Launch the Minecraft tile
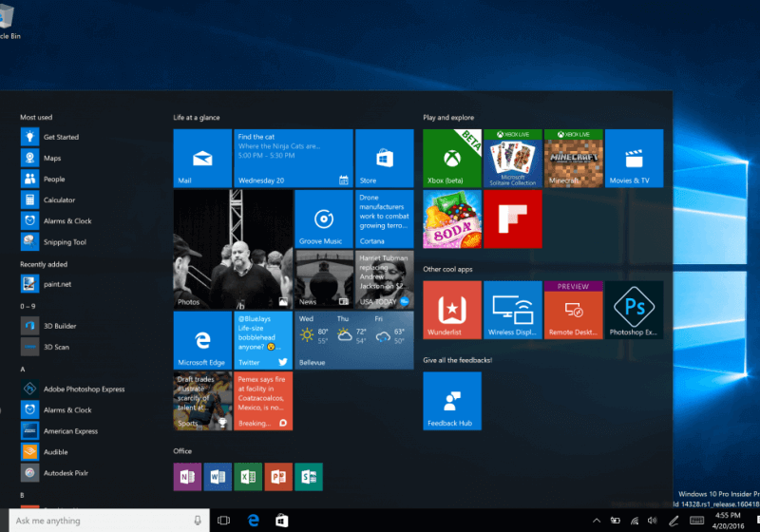The width and height of the screenshot is (760, 532). click(x=574, y=158)
